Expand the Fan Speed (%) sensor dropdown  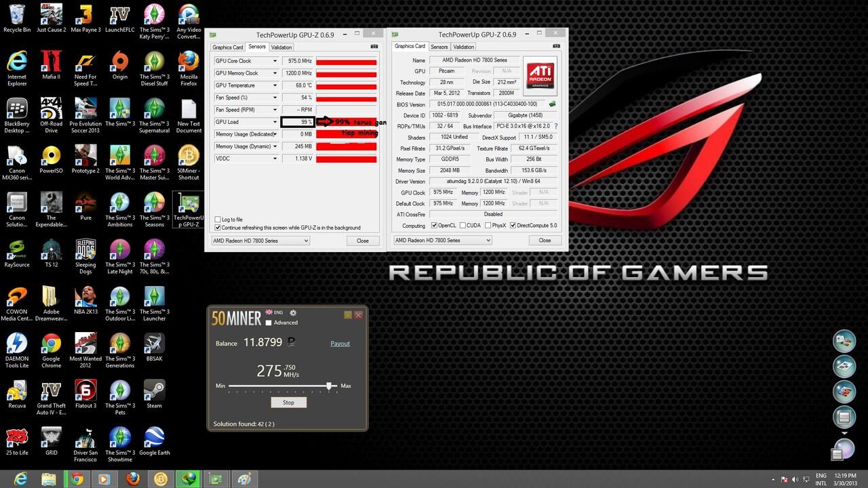pyautogui.click(x=275, y=98)
